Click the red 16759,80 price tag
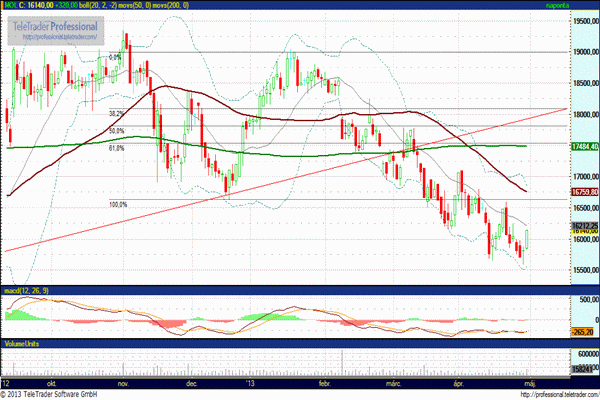Viewport: 600px width, 400px height. coord(584,191)
